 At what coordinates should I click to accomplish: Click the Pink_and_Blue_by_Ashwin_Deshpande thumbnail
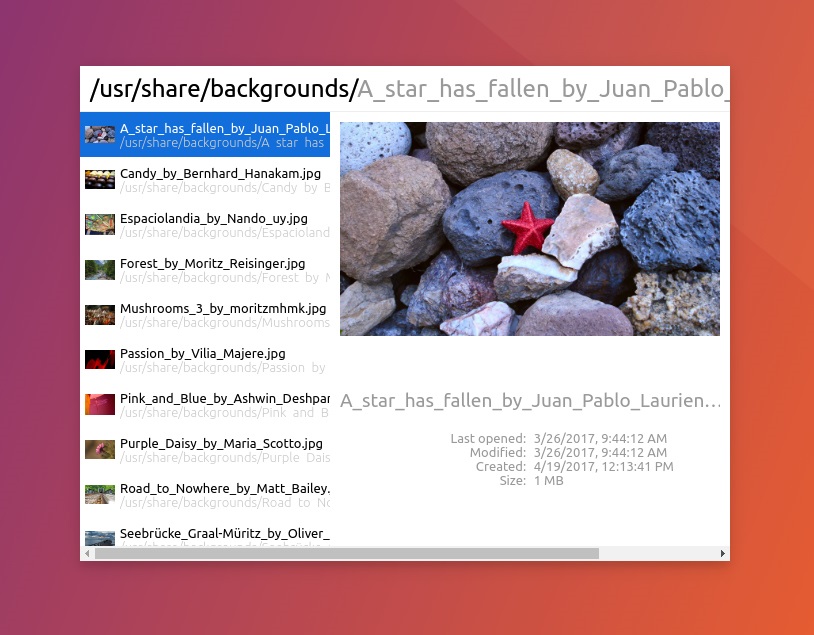click(100, 404)
